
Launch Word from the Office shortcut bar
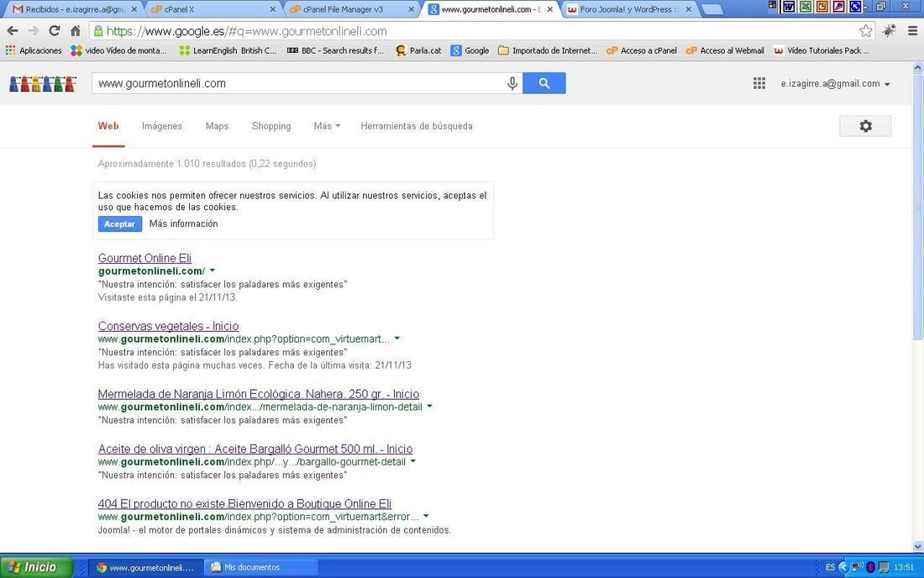tap(788, 7)
